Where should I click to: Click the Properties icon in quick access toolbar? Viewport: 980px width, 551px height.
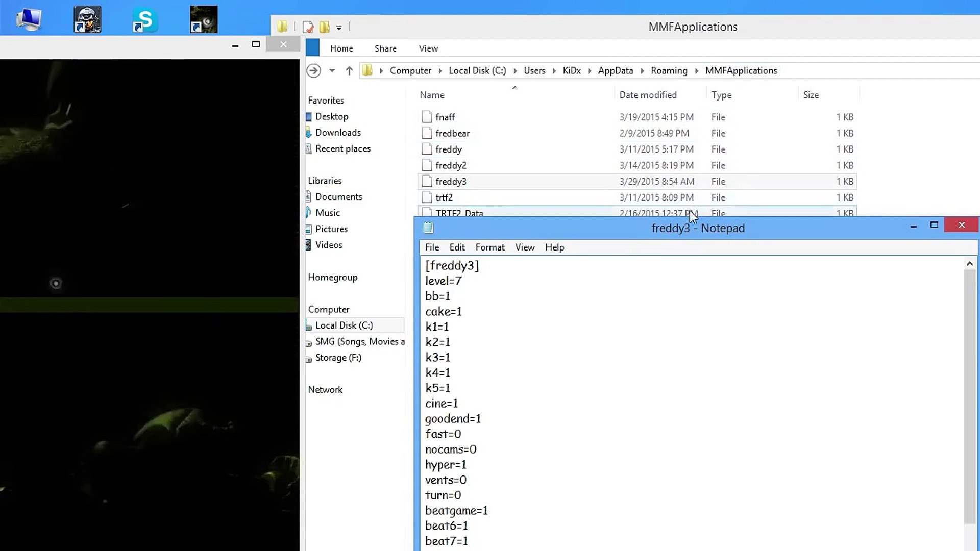[x=307, y=27]
